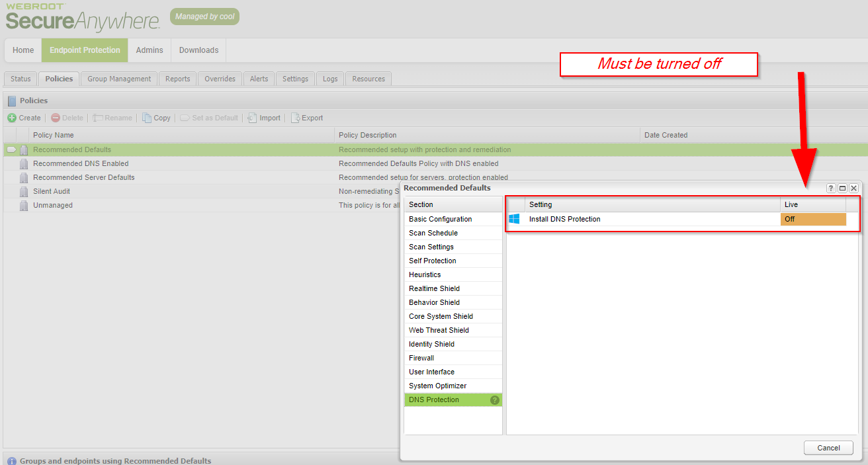
Task: Click the red Delete icon in Policies toolbar
Action: 56,118
